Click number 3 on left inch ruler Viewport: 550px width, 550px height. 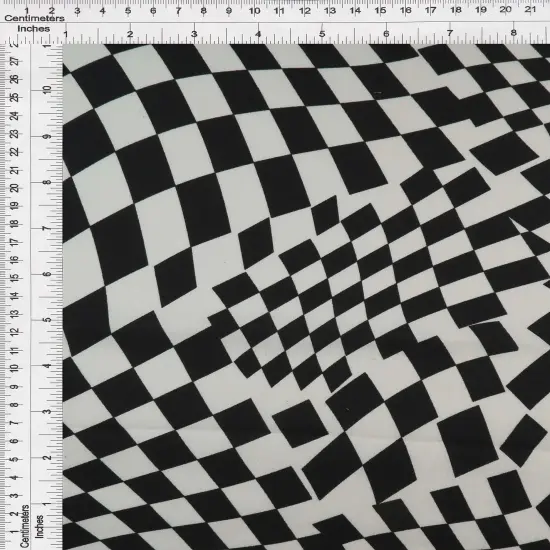[x=47, y=411]
